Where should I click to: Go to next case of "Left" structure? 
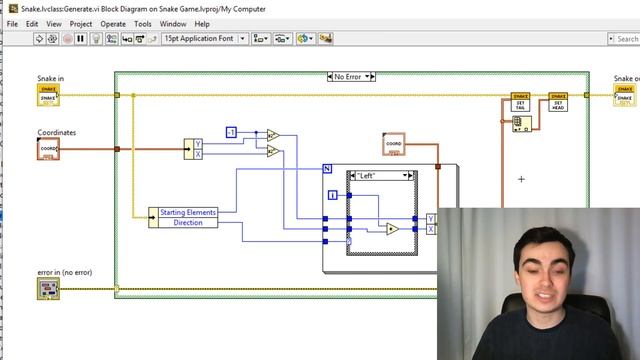(411, 176)
